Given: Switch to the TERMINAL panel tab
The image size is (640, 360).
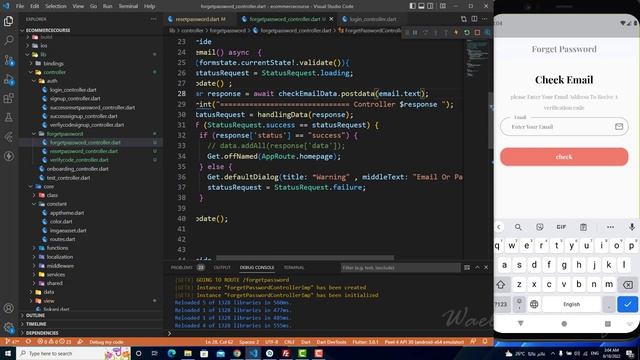Looking at the screenshot, I should pyautogui.click(x=294, y=267).
